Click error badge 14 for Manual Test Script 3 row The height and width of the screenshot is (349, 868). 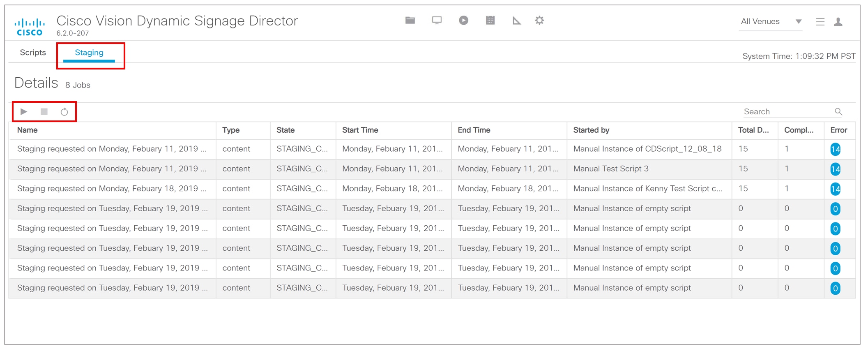coord(835,169)
